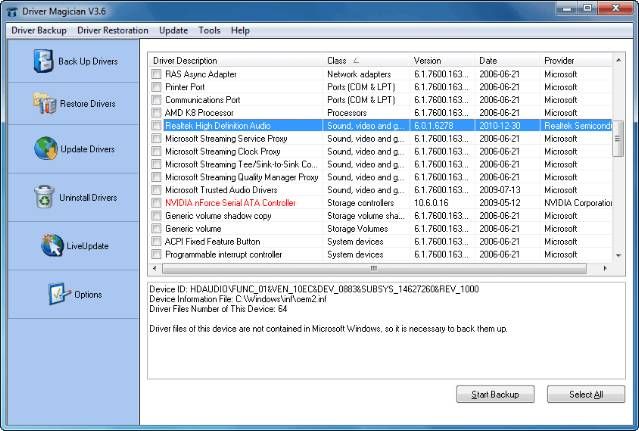Screen dimensions: 639x431
Task: Click the Select All button
Action: [585, 395]
